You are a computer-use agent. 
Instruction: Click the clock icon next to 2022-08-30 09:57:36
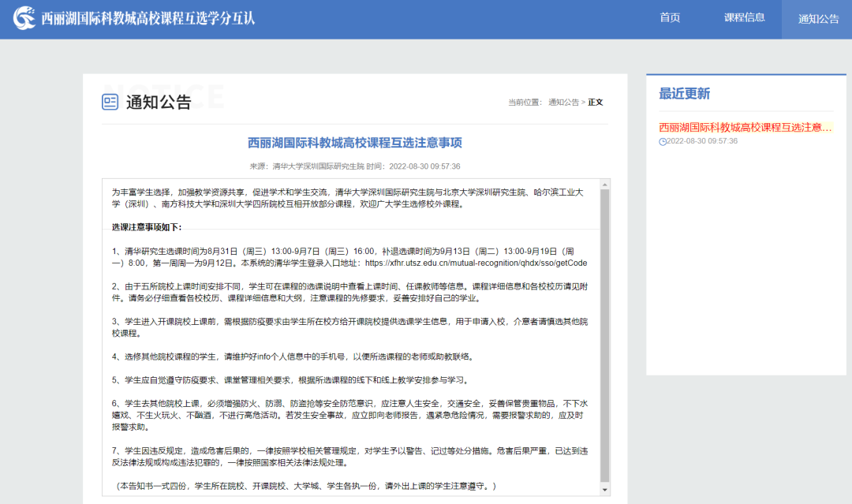tap(663, 142)
